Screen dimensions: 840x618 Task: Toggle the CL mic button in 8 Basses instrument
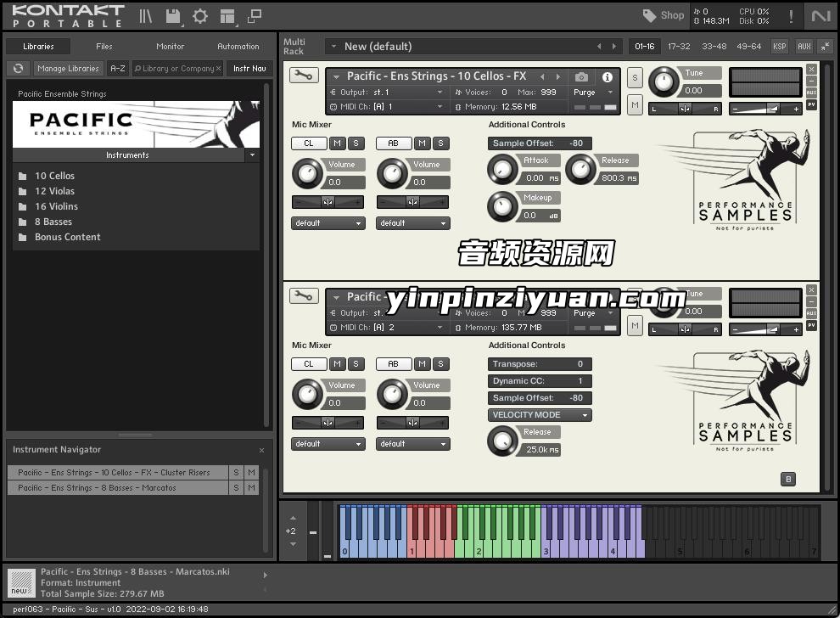click(309, 364)
